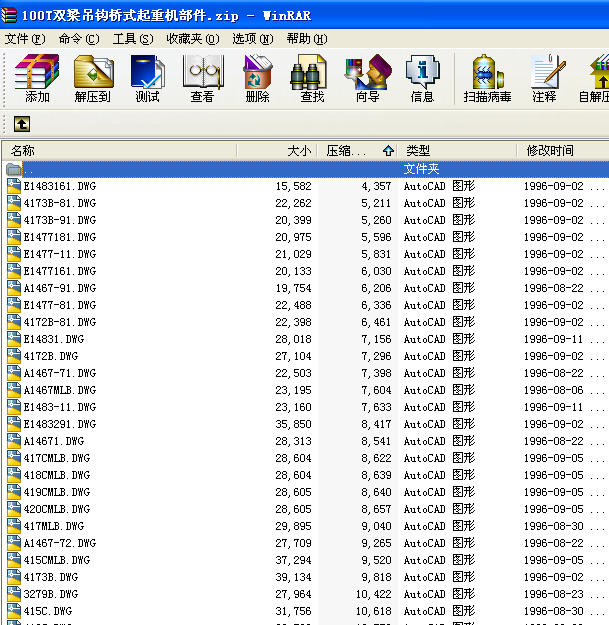Viewport: 609px width, 625px height.
Task: Click the file icon of 417CMLB.DWG
Action: 14,458
